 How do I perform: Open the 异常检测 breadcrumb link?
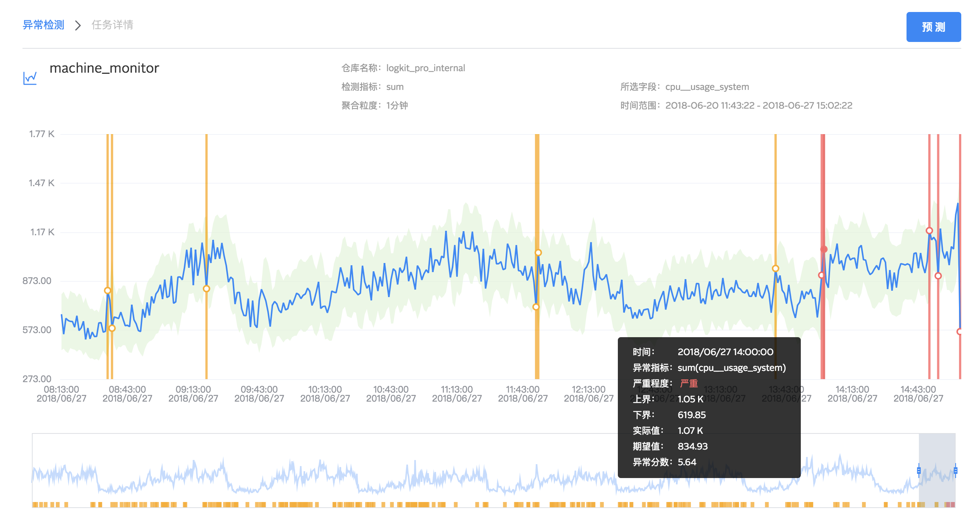(x=43, y=25)
